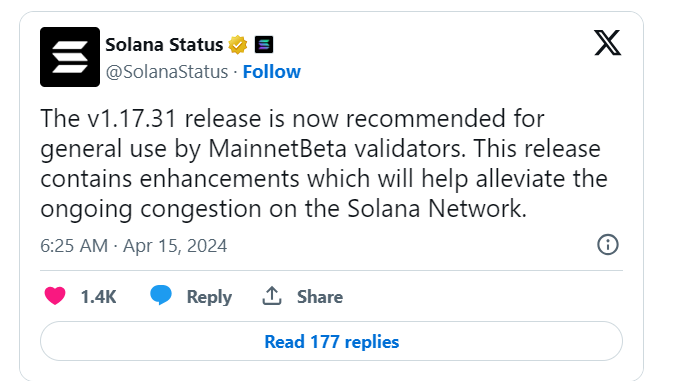673x392 pixels.
Task: Like the tweet with the heart icon
Action: coord(55,296)
